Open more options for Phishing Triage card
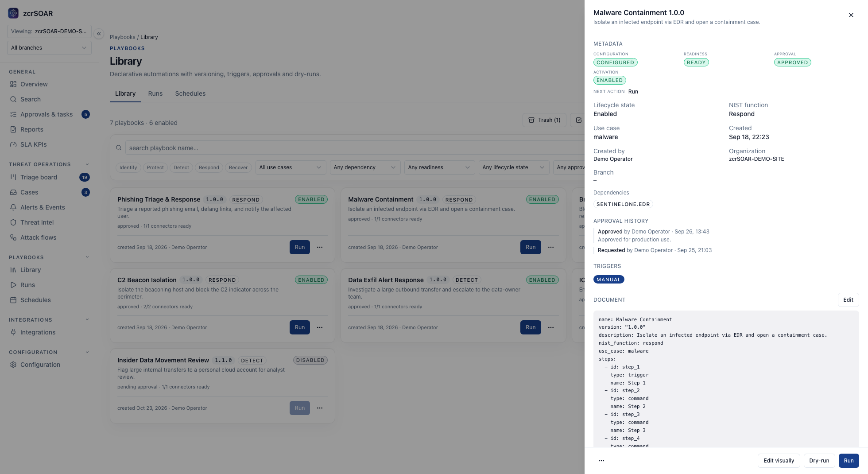This screenshot has height=474, width=868. click(x=320, y=247)
